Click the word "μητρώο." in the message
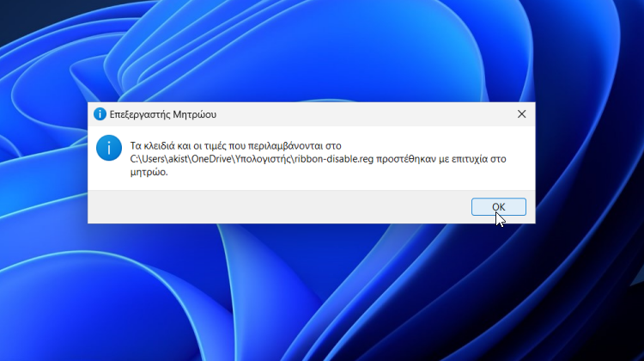Image resolution: width=644 pixels, height=361 pixels. point(149,172)
